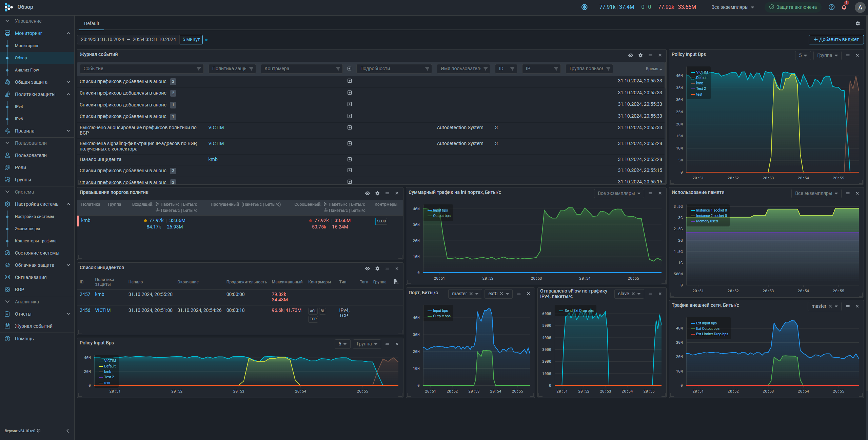Click the BGP sidebar icon
Image resolution: width=868 pixels, height=440 pixels.
pyautogui.click(x=7, y=289)
